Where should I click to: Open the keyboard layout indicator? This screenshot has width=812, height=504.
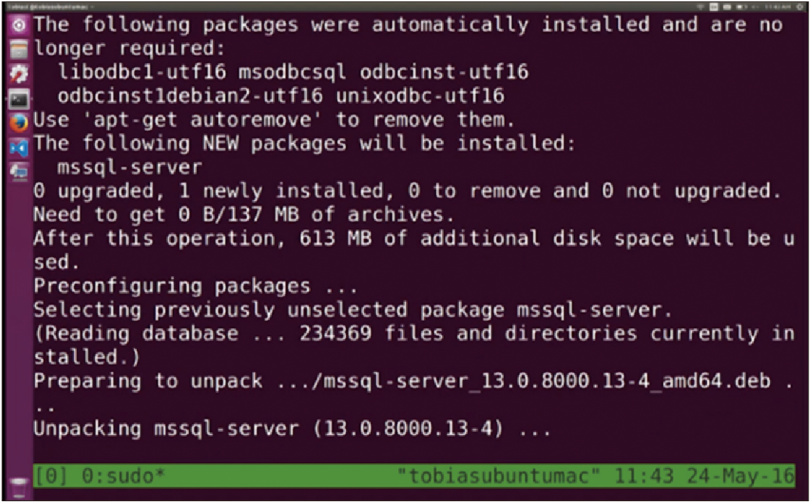pyautogui.click(x=714, y=7)
